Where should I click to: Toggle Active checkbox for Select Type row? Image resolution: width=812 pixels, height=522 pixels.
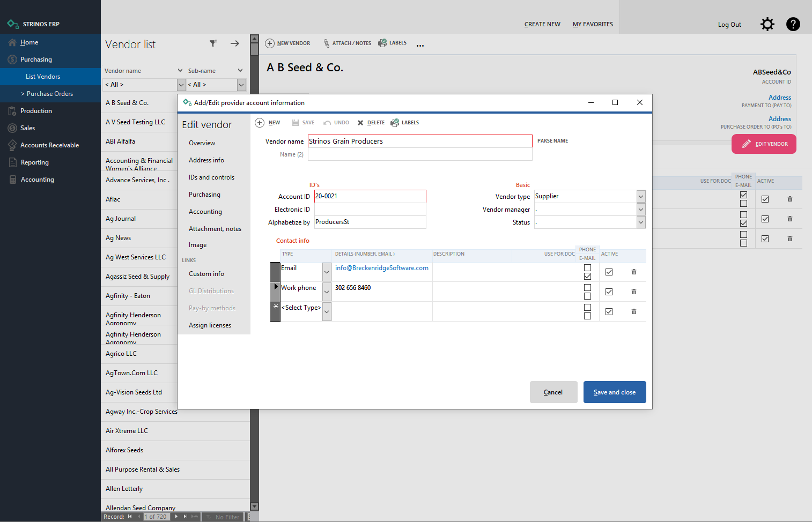pos(609,311)
